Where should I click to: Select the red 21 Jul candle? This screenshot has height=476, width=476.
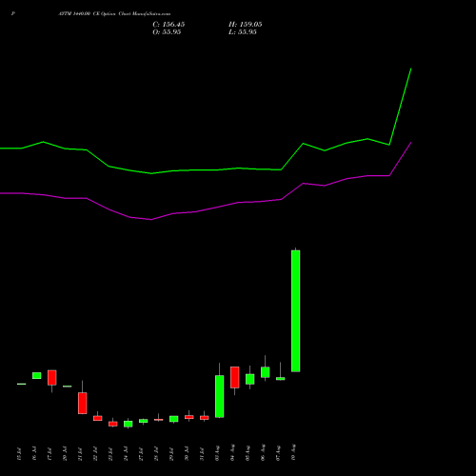tap(83, 403)
